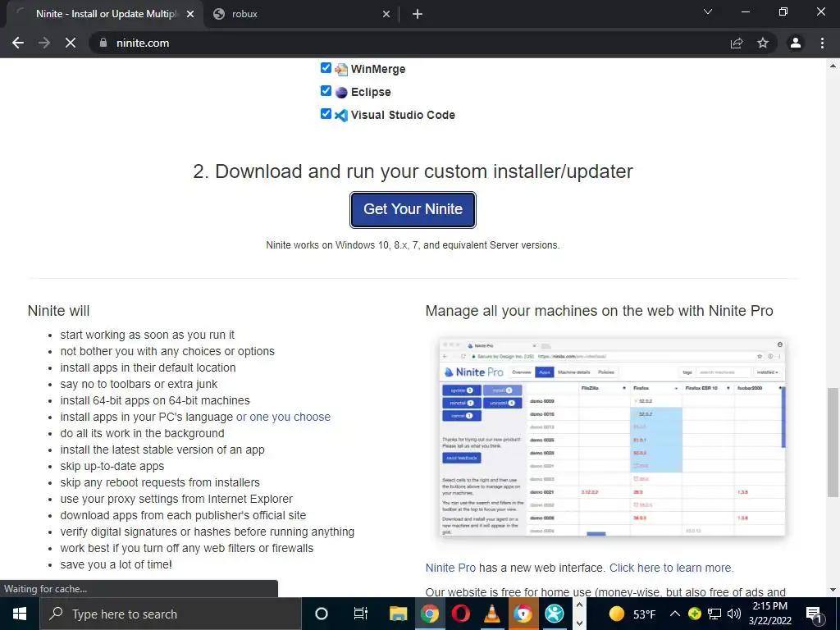Image resolution: width=840 pixels, height=630 pixels.
Task: Click the share this page icon
Action: click(x=737, y=43)
